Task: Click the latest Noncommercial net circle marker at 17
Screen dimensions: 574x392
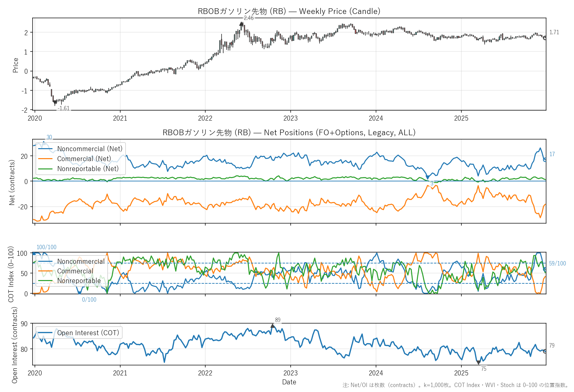Action: pos(545,159)
